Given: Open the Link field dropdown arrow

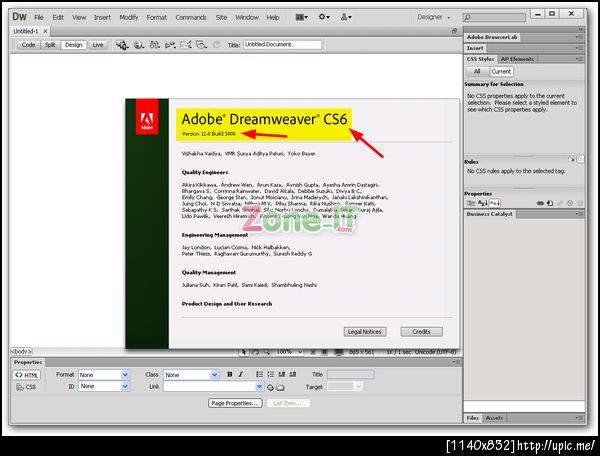Looking at the screenshot, I should click(x=259, y=387).
